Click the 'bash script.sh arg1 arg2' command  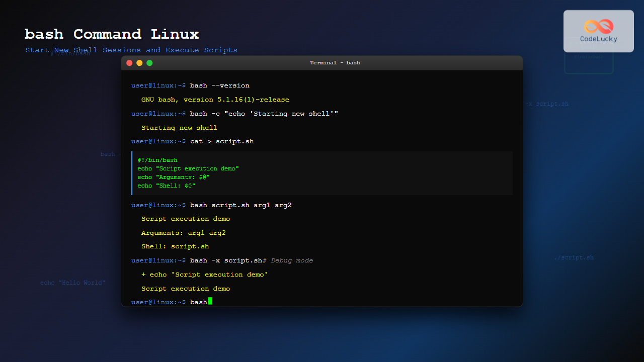point(240,205)
